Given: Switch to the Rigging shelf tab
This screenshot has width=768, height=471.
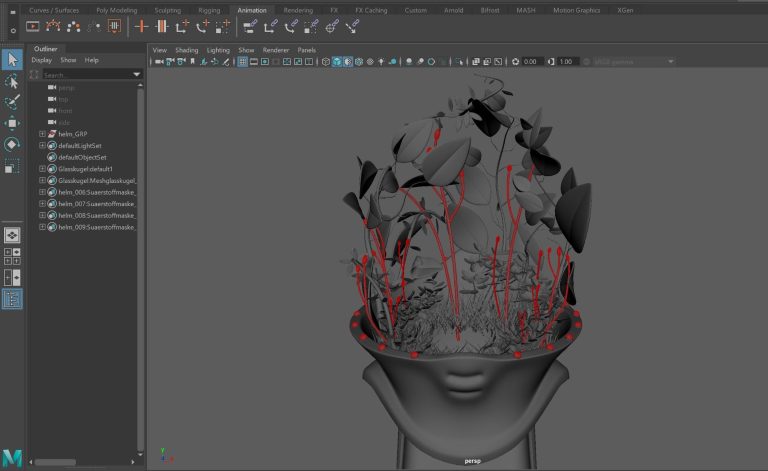Looking at the screenshot, I should [x=208, y=10].
